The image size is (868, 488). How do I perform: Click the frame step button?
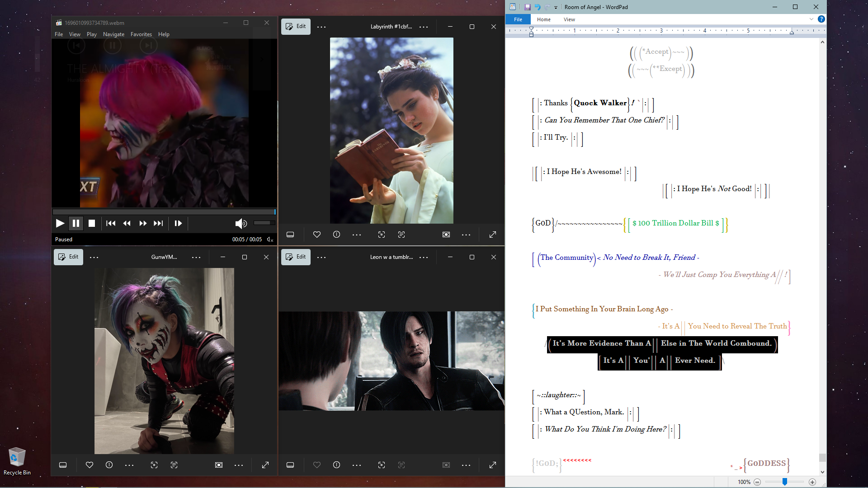178,223
